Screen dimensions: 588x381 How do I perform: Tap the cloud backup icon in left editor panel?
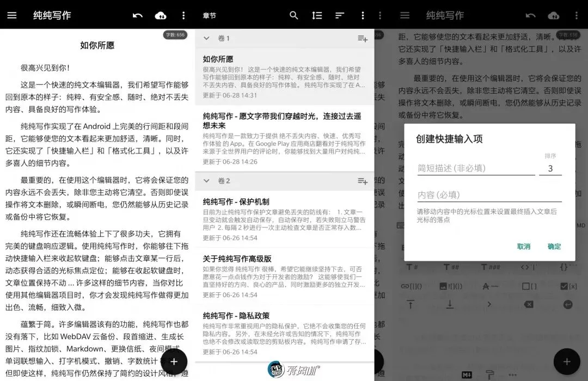click(161, 15)
